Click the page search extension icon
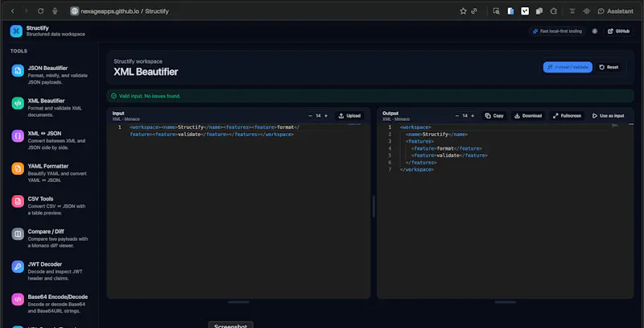The width and height of the screenshot is (644, 328). 496,11
